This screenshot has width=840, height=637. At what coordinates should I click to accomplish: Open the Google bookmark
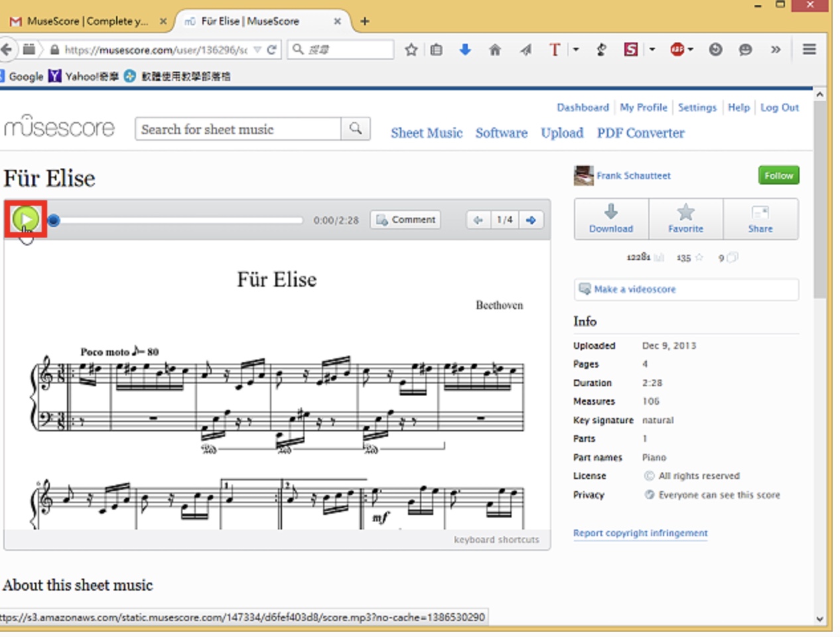(22, 76)
